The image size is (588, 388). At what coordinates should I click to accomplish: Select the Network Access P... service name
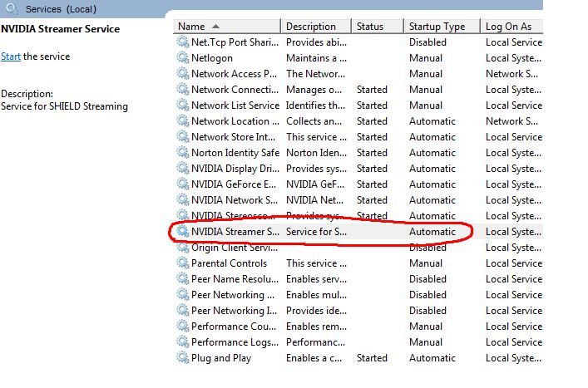click(234, 74)
